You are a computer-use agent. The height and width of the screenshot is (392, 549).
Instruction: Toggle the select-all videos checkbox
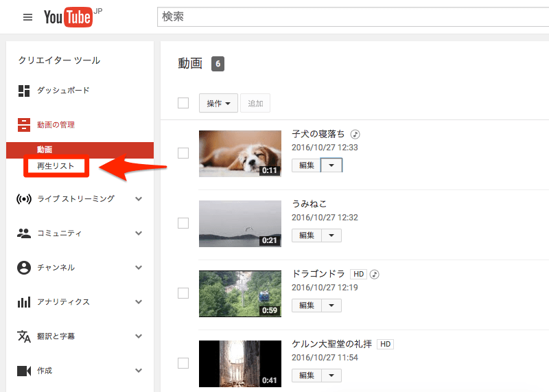point(183,103)
